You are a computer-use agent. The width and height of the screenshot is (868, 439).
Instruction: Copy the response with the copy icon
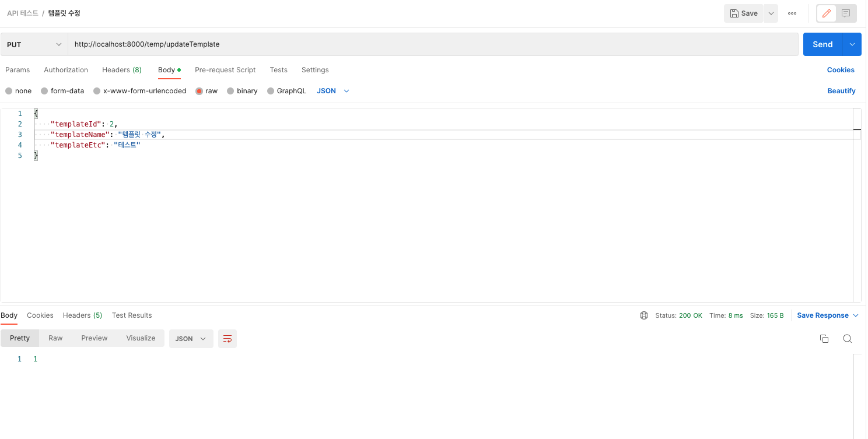tap(824, 339)
